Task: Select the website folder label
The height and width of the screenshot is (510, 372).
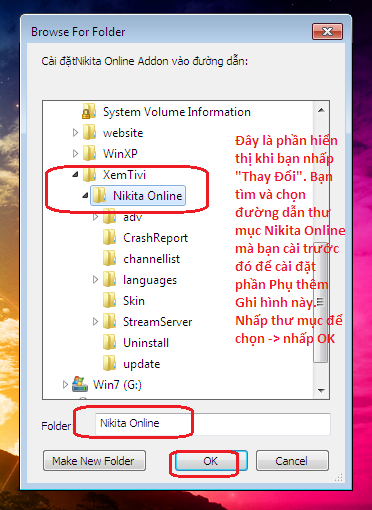Action: pos(123,133)
